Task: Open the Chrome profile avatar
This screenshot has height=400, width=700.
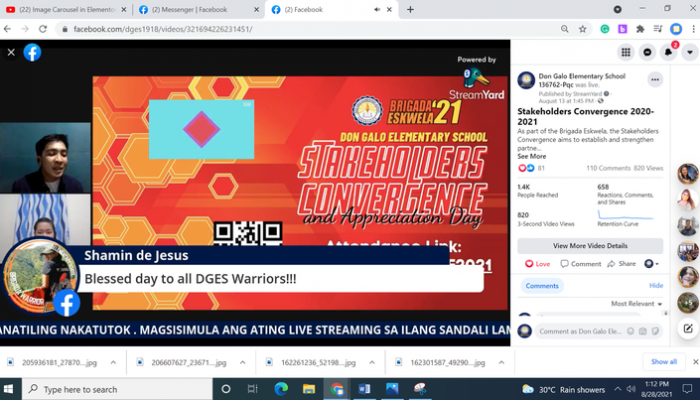Action: coord(676,29)
